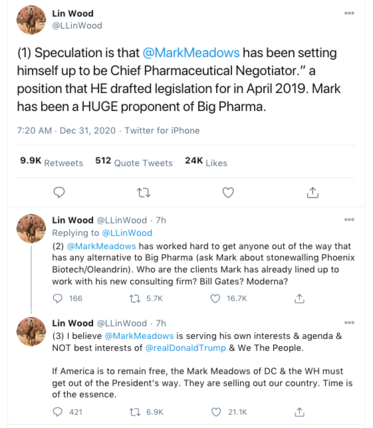Viewport: 373px width, 428px height.
Task: Open more options on tweet (2)
Action: pyautogui.click(x=349, y=220)
